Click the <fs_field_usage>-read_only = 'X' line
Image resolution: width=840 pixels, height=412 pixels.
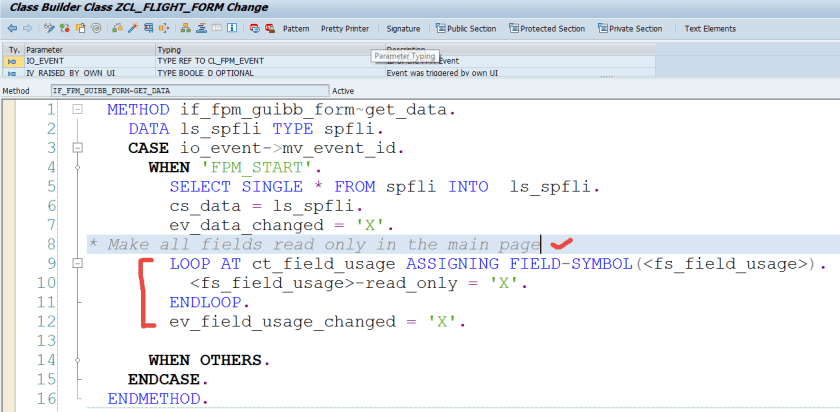[x=359, y=283]
